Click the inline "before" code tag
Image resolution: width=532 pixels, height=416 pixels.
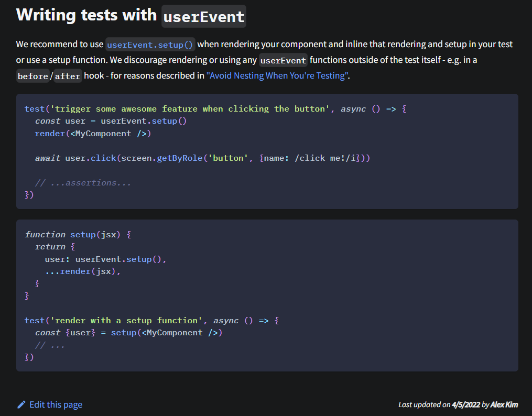coord(33,76)
